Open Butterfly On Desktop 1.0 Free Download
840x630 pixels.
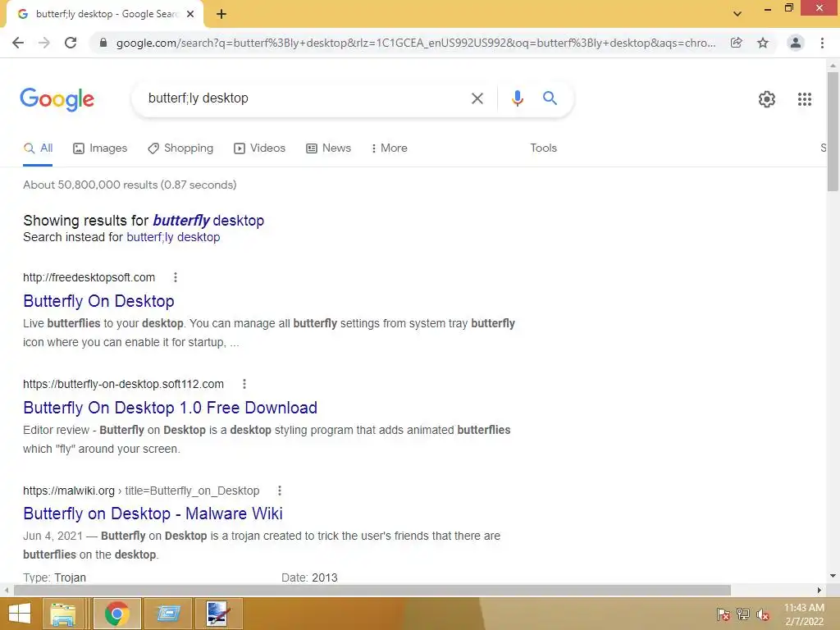[x=171, y=408]
